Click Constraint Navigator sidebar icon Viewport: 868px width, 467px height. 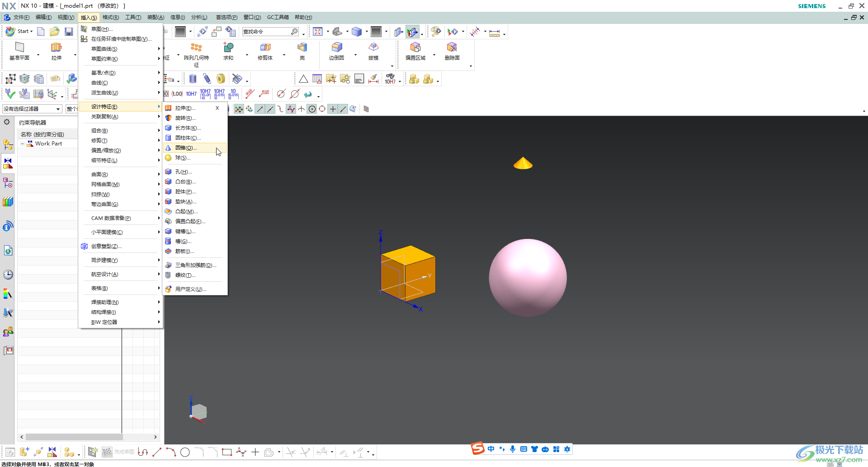[8, 163]
